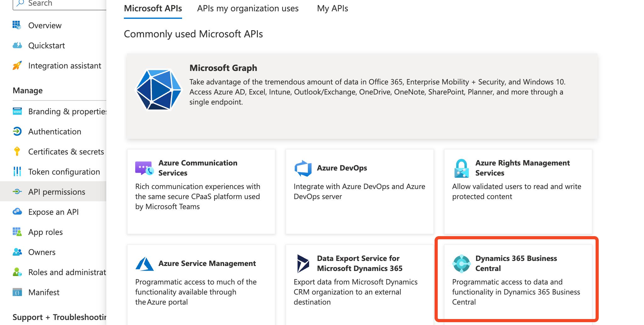
Task: Click the Overview grid icon
Action: (x=17, y=25)
